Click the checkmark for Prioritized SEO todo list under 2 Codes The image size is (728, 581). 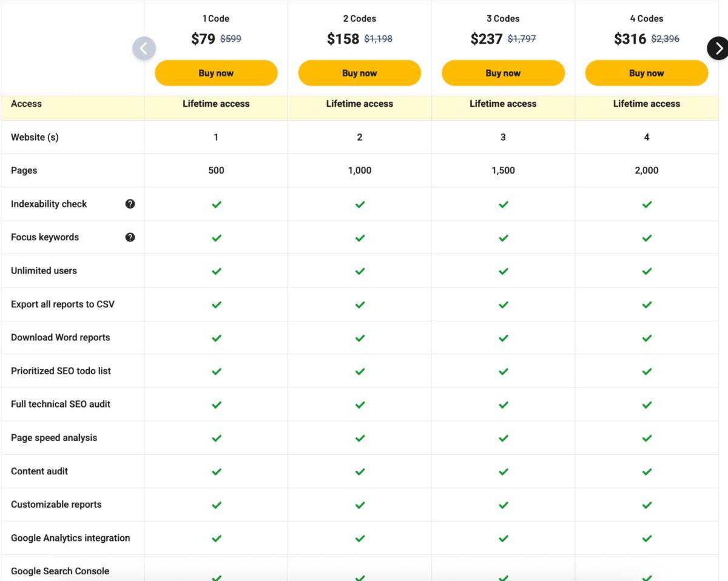coord(359,371)
